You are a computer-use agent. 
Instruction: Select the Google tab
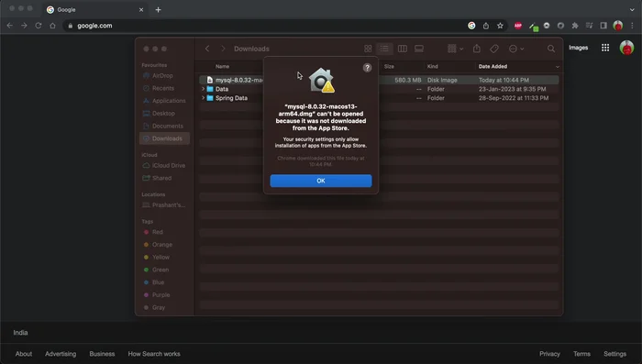pos(95,9)
